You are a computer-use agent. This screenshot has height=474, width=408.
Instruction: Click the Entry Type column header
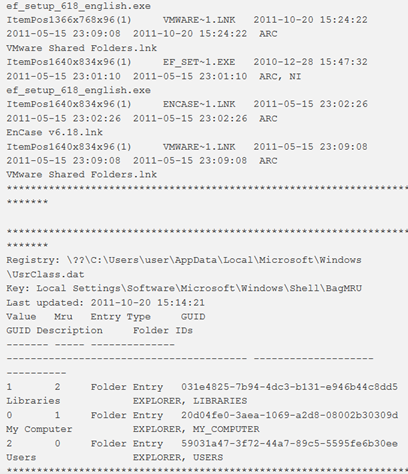tap(121, 317)
